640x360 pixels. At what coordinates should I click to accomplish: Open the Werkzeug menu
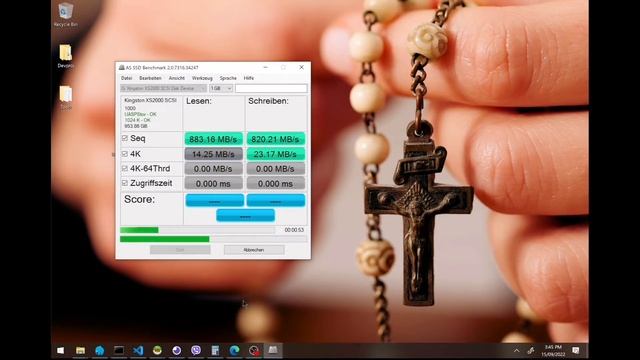click(202, 78)
